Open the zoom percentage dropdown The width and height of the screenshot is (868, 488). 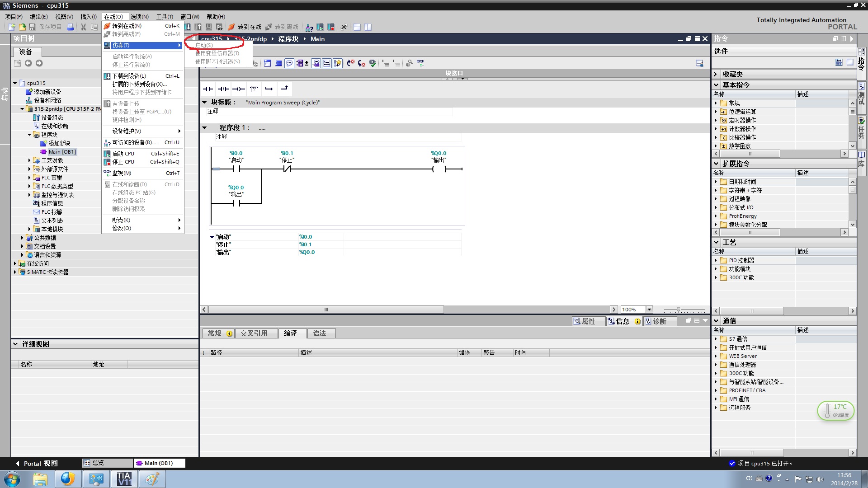pyautogui.click(x=649, y=310)
